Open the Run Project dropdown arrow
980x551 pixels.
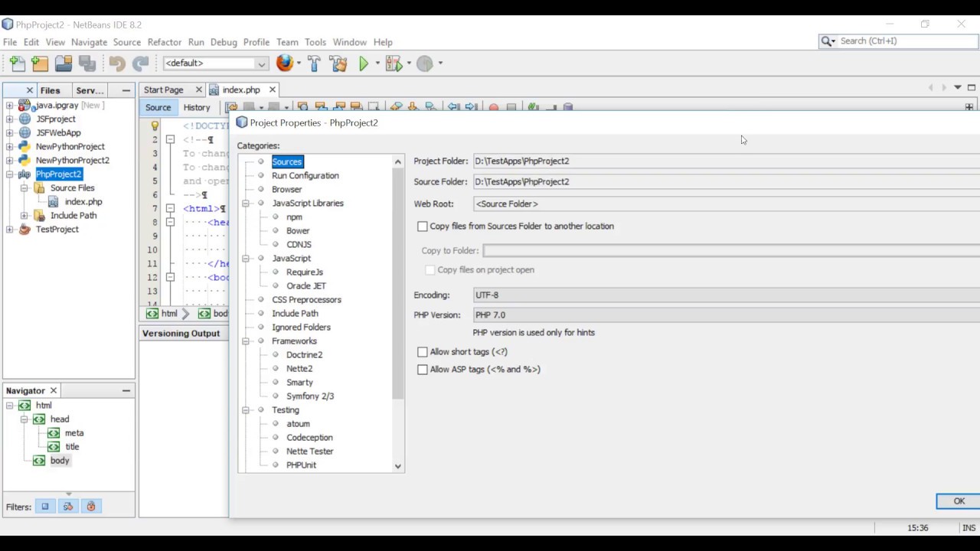[x=377, y=64]
